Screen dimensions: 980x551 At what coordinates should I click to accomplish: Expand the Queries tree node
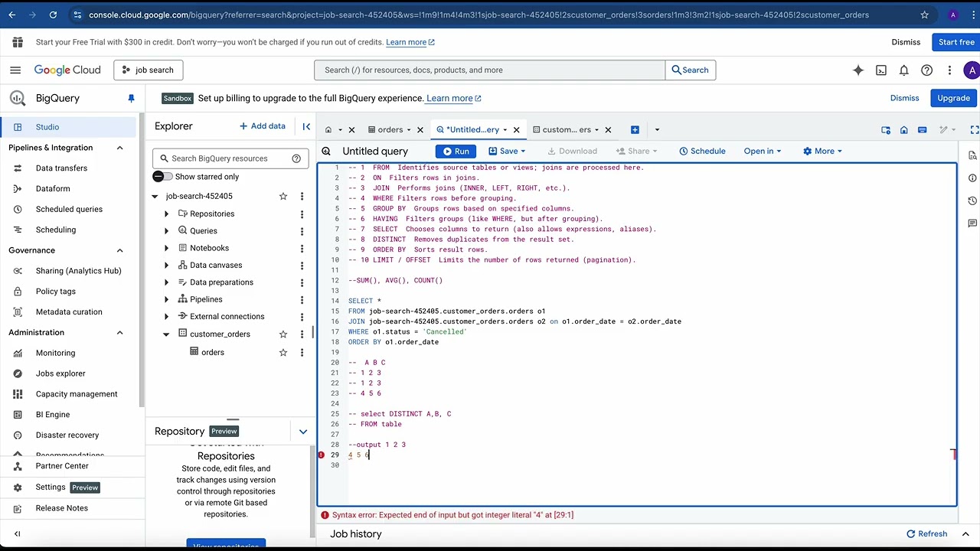[166, 231]
